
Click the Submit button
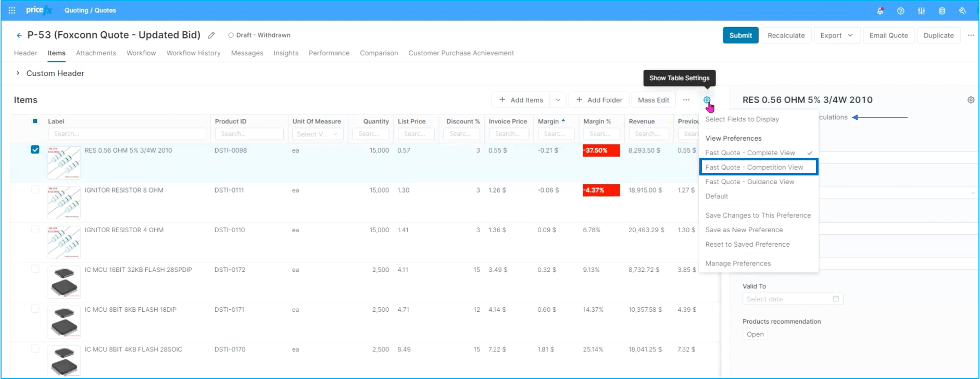[x=740, y=35]
